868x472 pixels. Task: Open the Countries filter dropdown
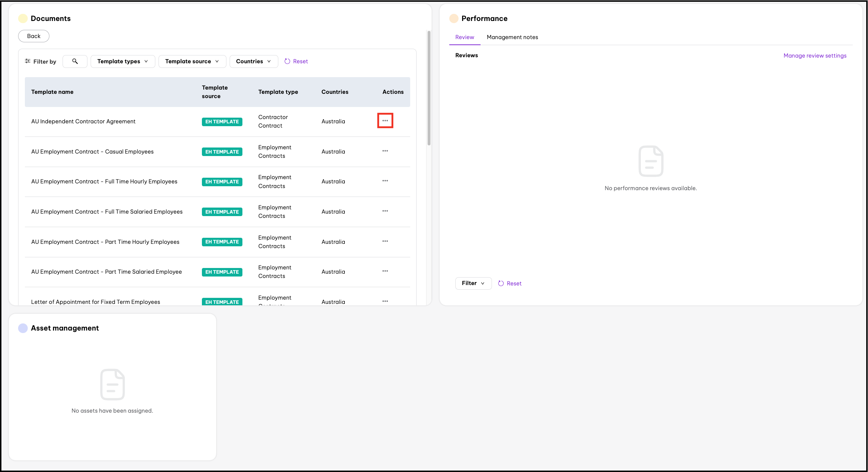[x=253, y=61]
